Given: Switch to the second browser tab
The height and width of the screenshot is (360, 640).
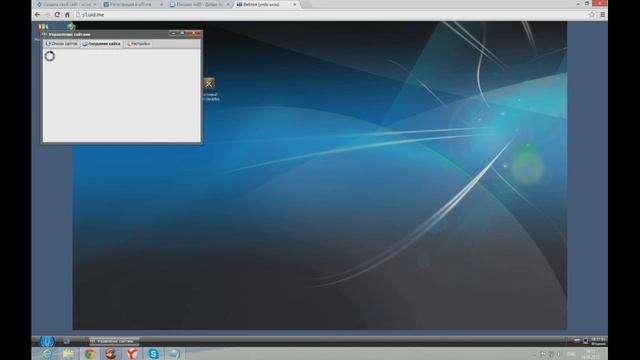Looking at the screenshot, I should click(x=133, y=4).
